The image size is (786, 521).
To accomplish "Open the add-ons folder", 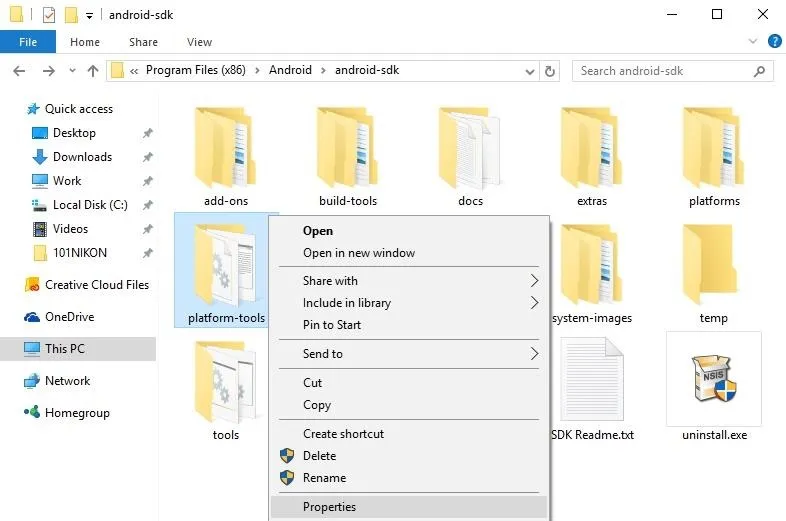I will coord(226,156).
